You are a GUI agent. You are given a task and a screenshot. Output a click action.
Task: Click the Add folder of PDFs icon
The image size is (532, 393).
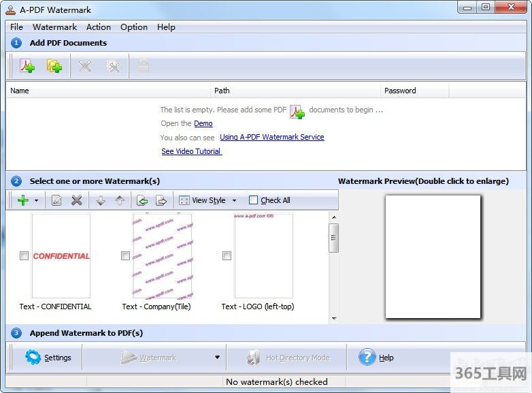pos(54,66)
